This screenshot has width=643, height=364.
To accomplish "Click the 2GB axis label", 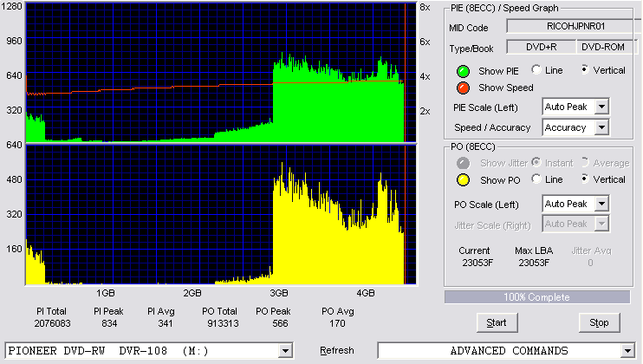I will (192, 294).
